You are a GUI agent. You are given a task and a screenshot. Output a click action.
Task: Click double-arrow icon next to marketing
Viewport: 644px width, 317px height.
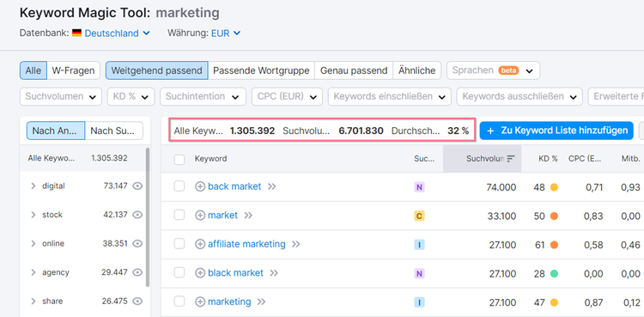tap(261, 302)
